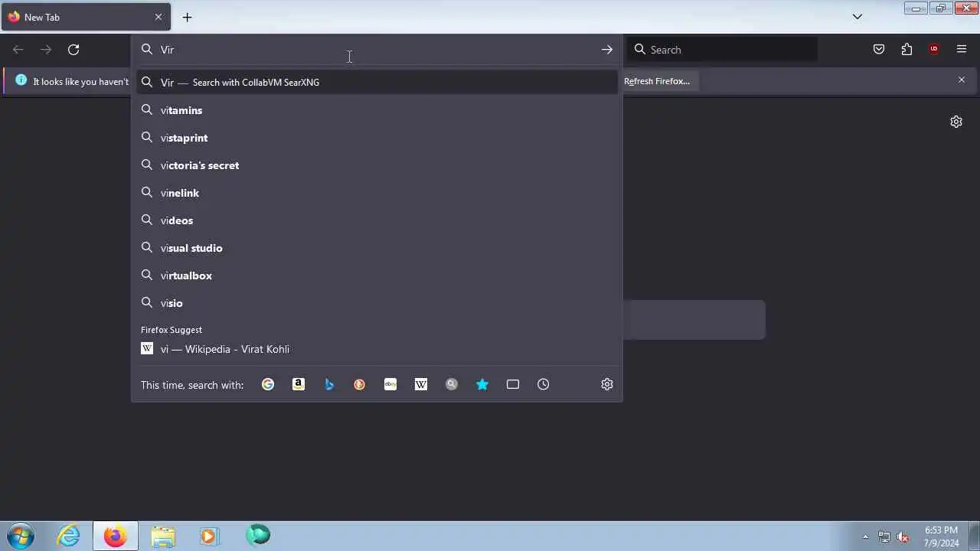980x551 pixels.
Task: Search this time with Google
Action: click(268, 384)
